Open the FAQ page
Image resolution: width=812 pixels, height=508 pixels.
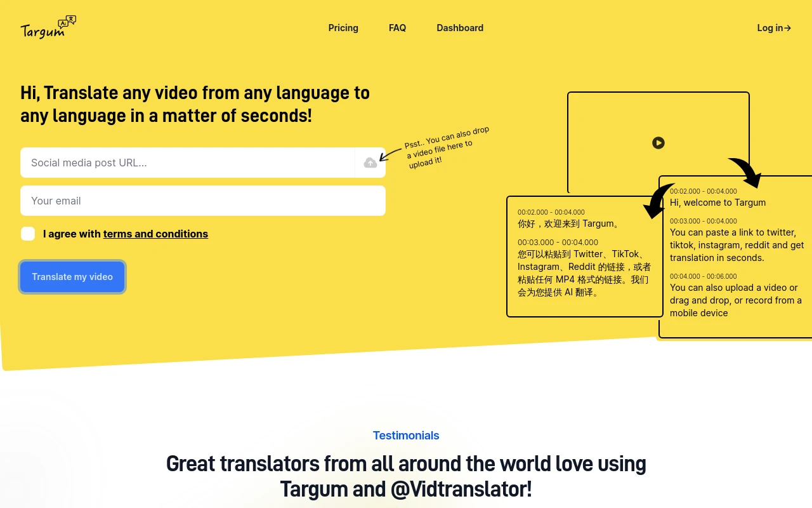coord(398,28)
